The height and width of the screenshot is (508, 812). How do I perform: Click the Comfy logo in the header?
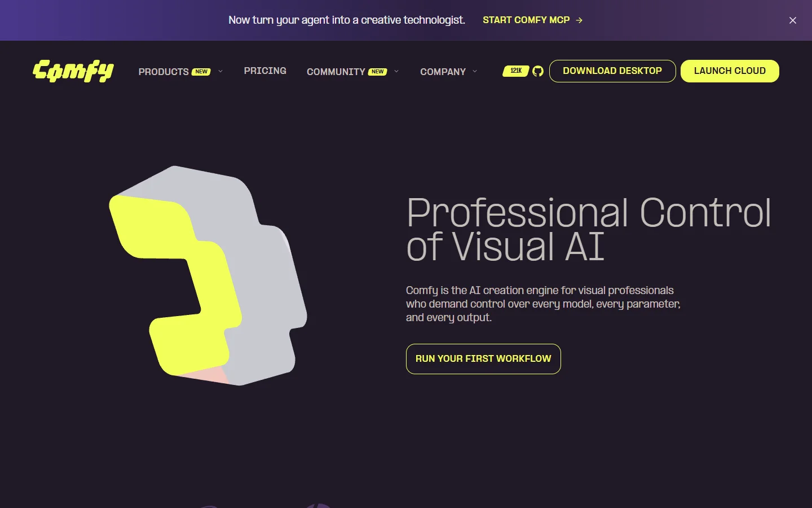pyautogui.click(x=73, y=71)
